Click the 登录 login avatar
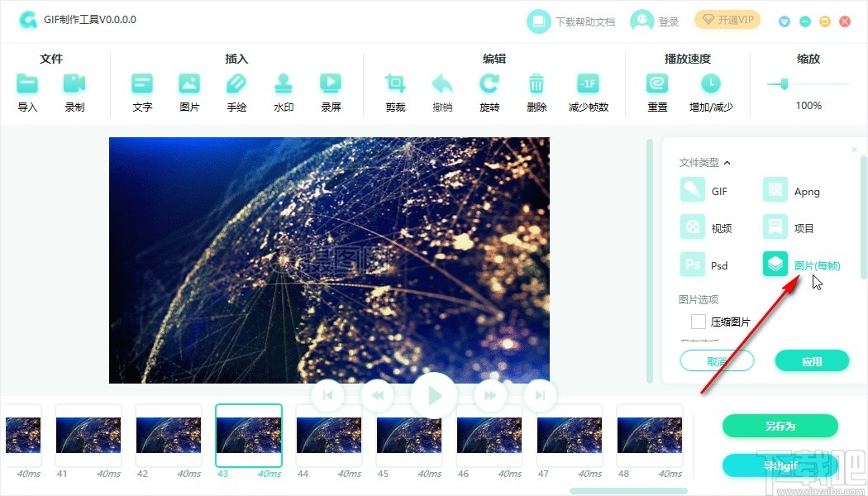This screenshot has width=868, height=496. (641, 21)
